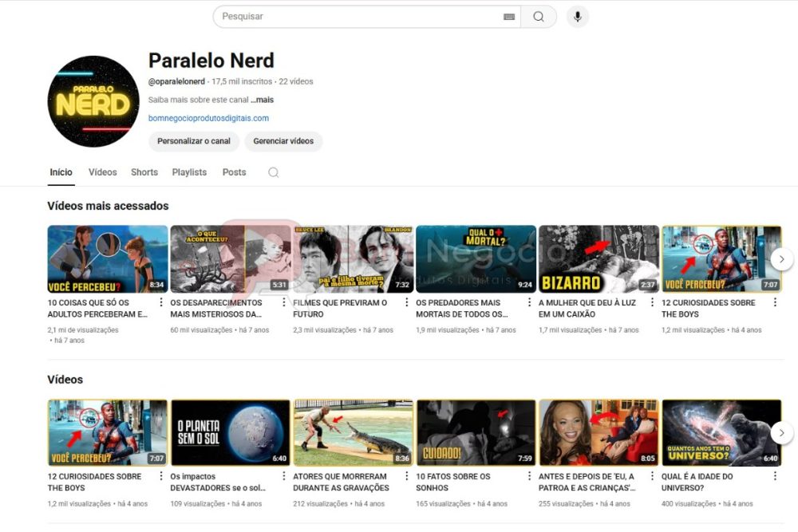Viewport: 798px width, 532px height.
Task: Click the Vídeos mais acessados section heading
Action: (x=108, y=206)
